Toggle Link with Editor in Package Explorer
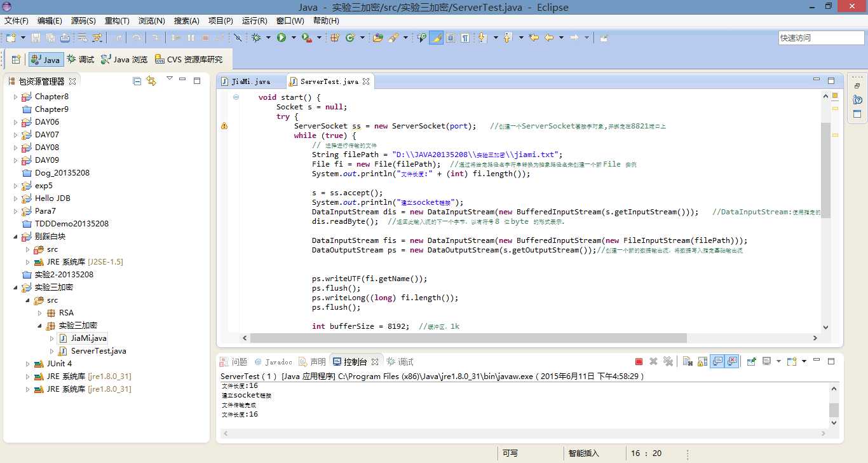This screenshot has height=463, width=868. point(151,81)
